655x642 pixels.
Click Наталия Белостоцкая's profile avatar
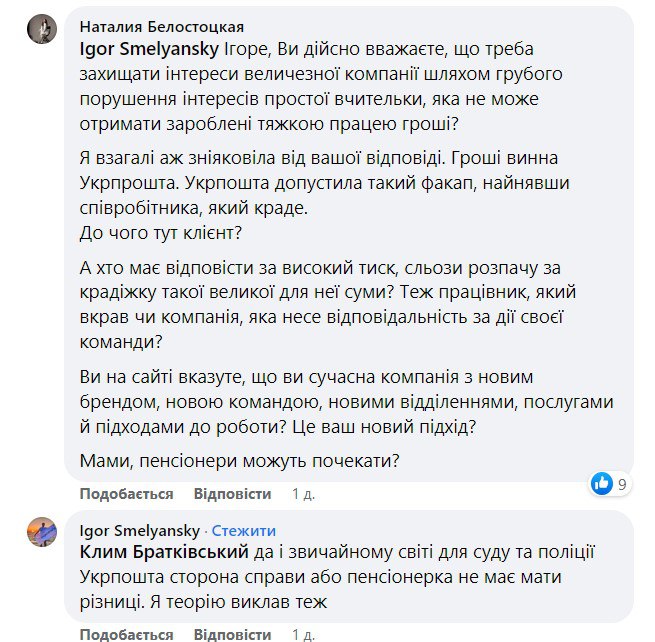(41, 30)
